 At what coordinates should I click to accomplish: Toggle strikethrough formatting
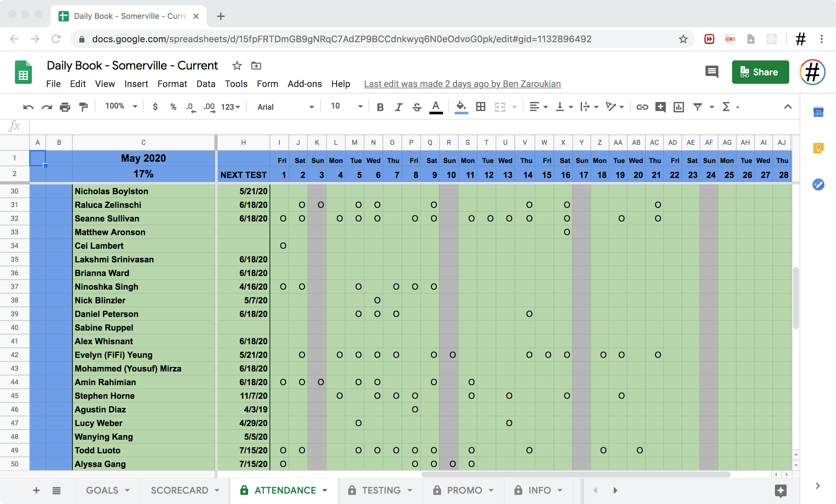(417, 107)
